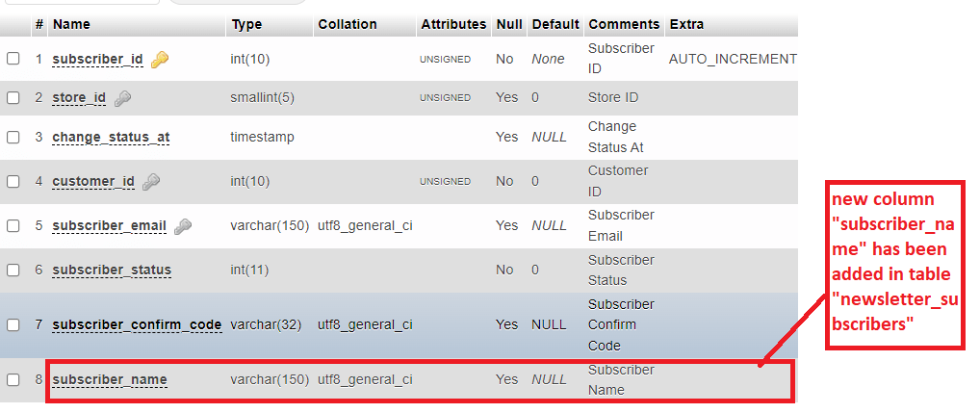Open the subscriber_name column link
The width and height of the screenshot is (980, 413).
point(110,380)
